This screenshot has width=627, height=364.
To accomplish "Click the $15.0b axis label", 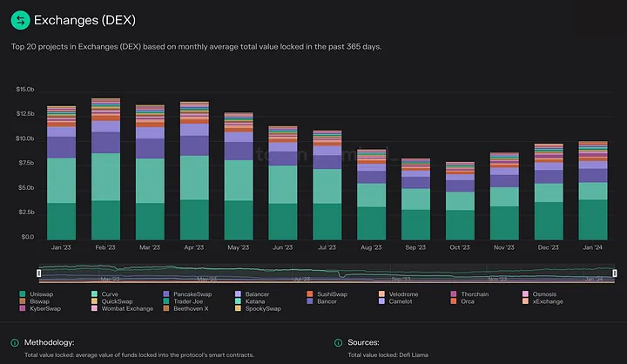I will [x=25, y=89].
